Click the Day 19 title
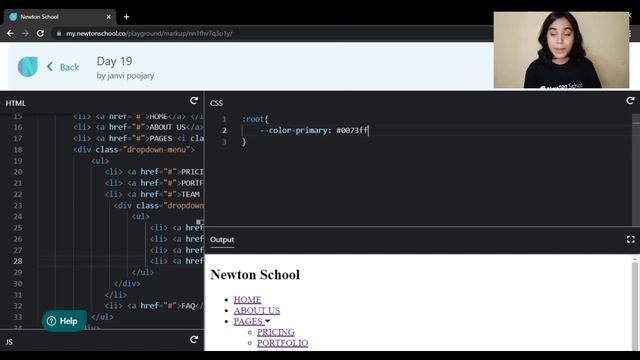 pos(114,61)
